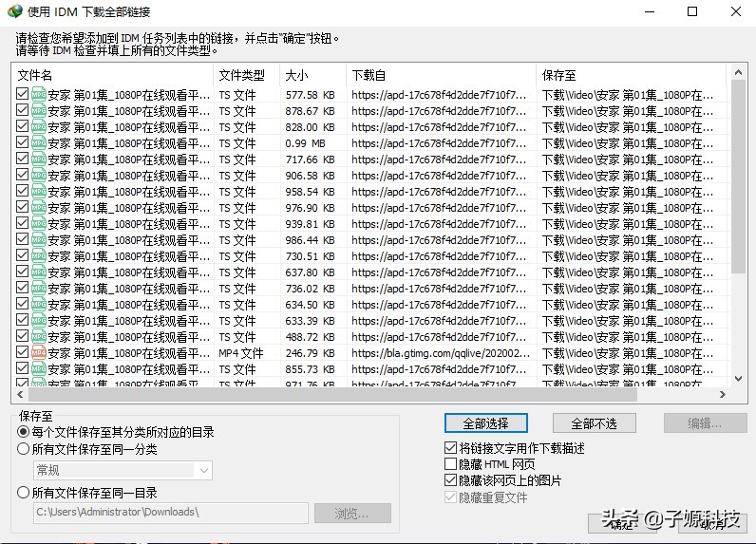756x544 pixels.
Task: Click the C:\Users\Administrator\Downloads\ path field
Action: (171, 513)
